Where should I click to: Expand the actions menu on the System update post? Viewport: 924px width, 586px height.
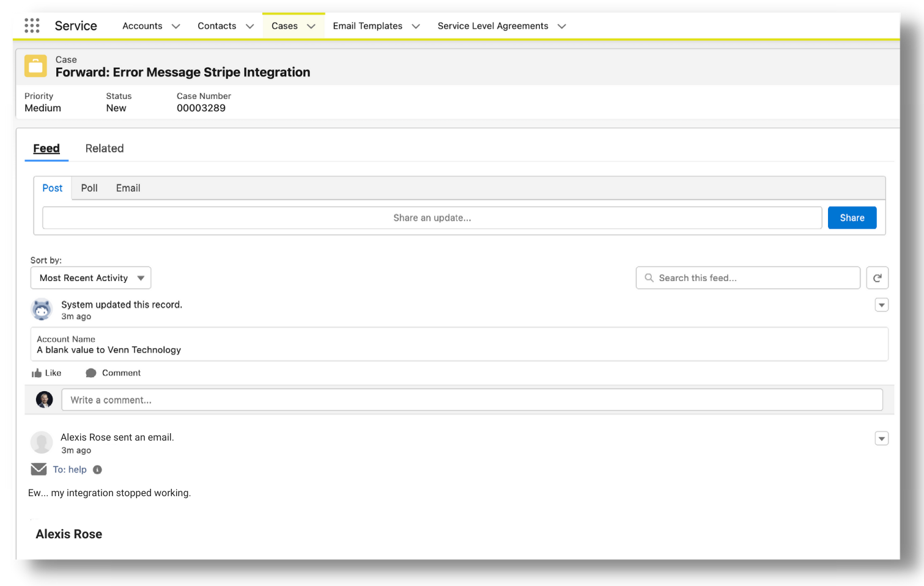[881, 304]
